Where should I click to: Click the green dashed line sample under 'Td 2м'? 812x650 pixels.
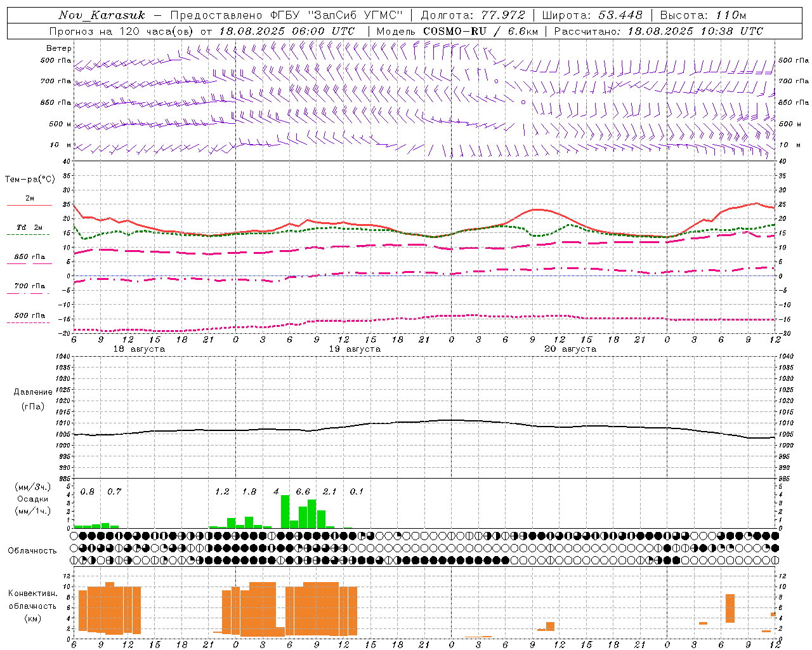point(28,234)
